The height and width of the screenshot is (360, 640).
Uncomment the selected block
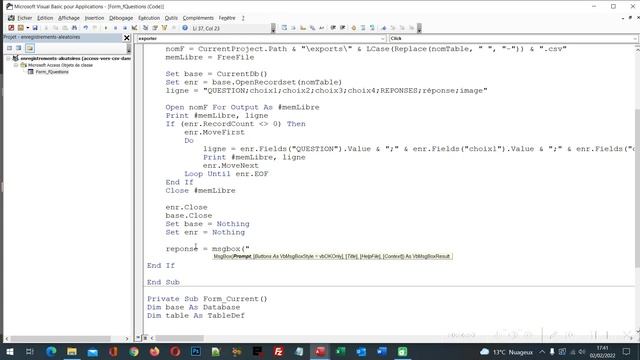coord(372,28)
